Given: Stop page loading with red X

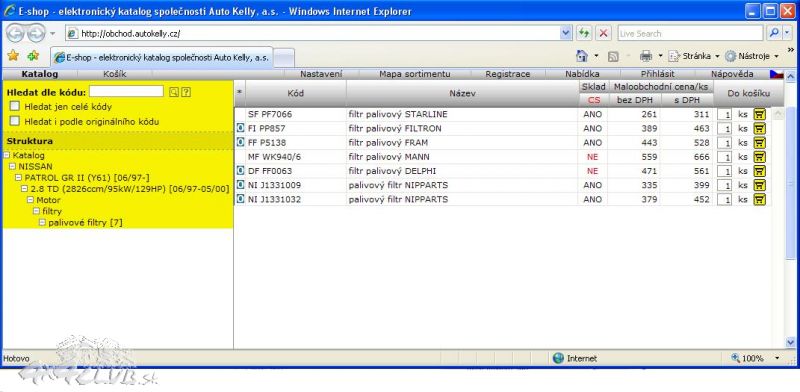Looking at the screenshot, I should point(604,33).
